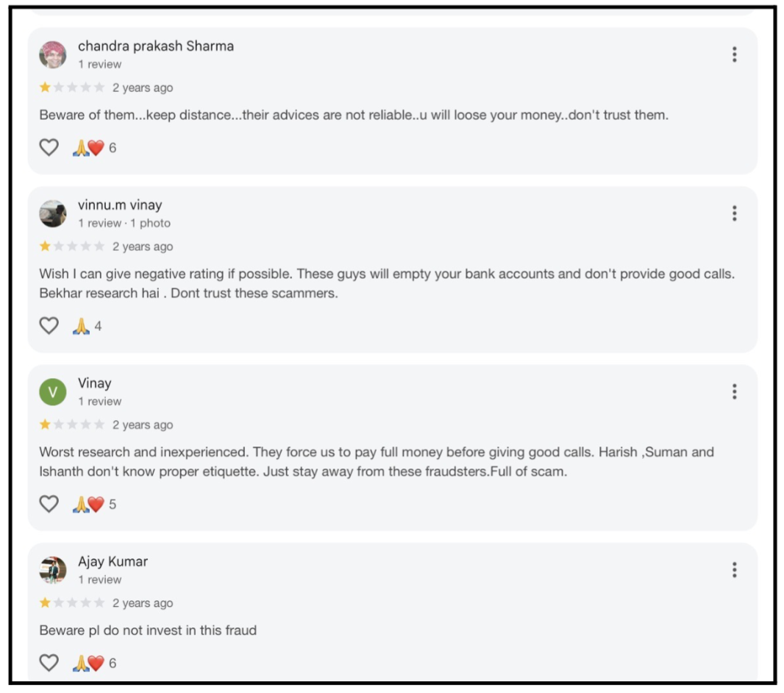Open more options for chandra prakash Sharma's review
The height and width of the screenshot is (693, 784).
pyautogui.click(x=734, y=54)
